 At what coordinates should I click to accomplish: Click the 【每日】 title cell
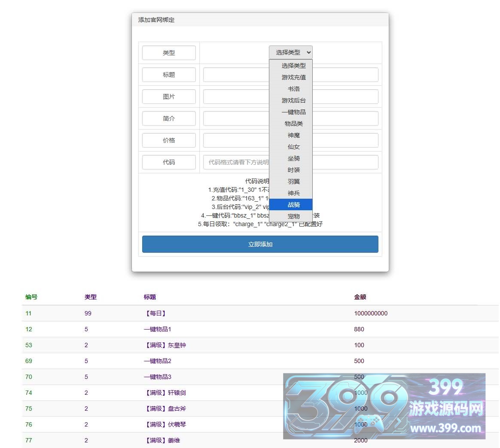156,313
